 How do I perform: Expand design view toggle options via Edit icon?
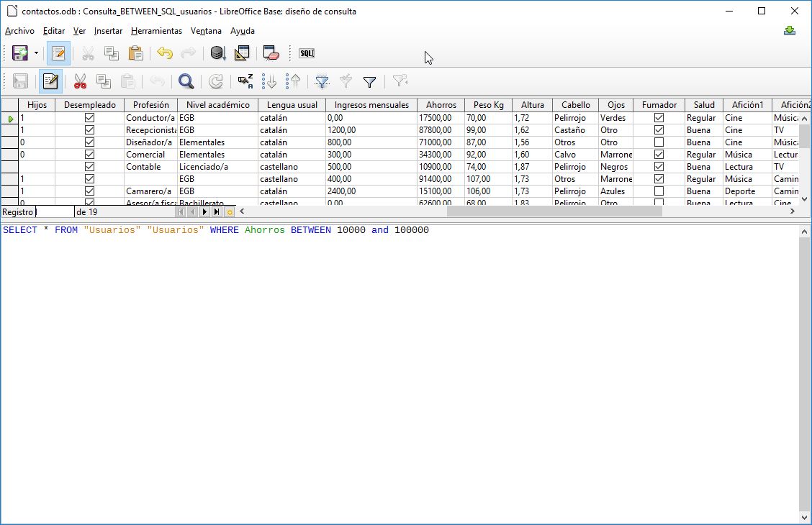(x=58, y=53)
